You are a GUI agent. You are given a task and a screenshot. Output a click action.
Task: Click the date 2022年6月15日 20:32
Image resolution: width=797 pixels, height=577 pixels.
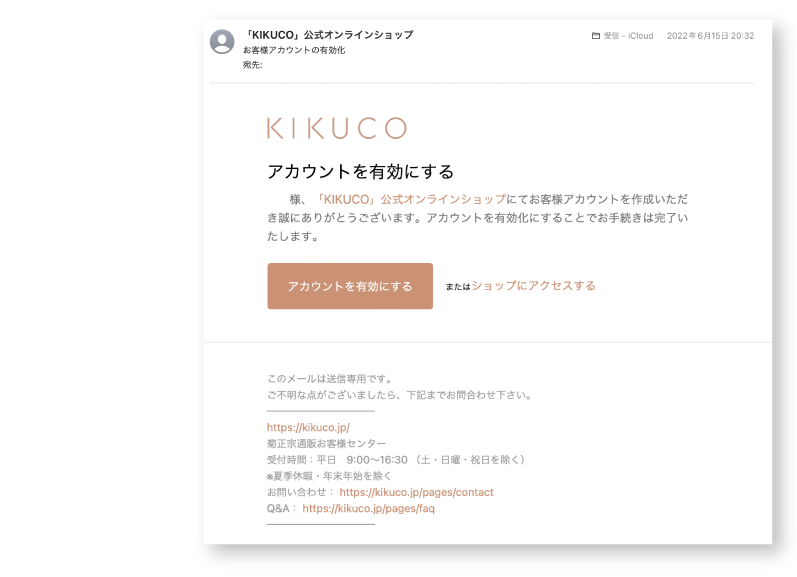click(x=711, y=36)
